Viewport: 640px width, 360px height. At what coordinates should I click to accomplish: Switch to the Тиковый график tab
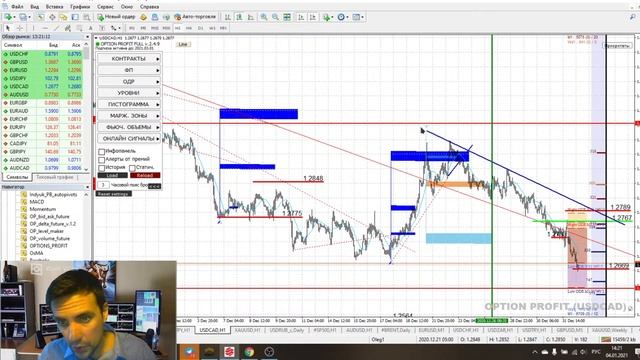(55, 178)
